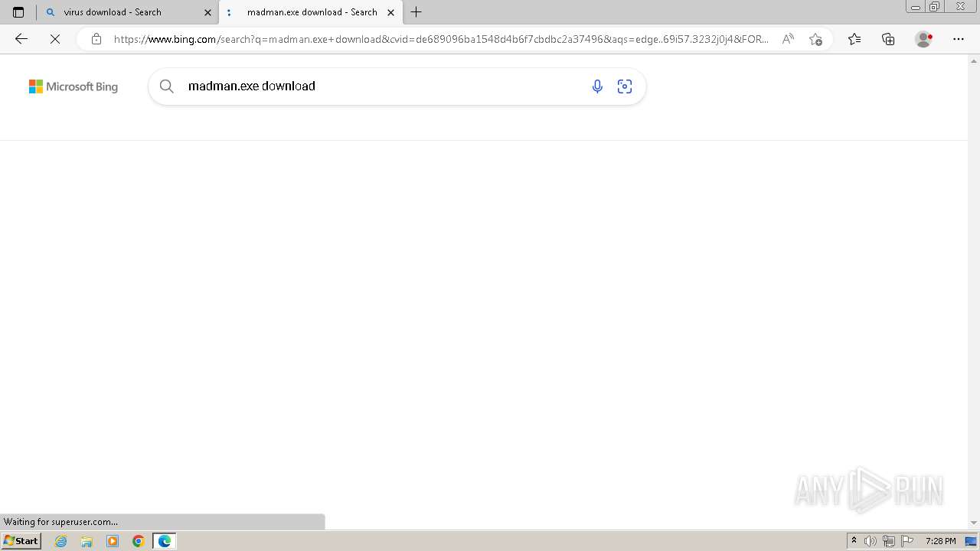Stop loading the page
The height and width of the screenshot is (551, 980).
coord(55,39)
